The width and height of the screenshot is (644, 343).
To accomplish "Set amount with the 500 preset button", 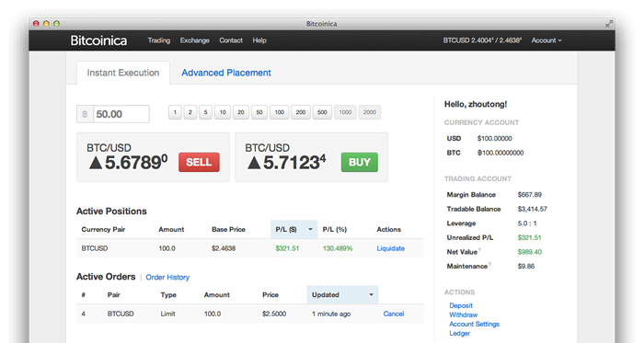I will pos(322,112).
